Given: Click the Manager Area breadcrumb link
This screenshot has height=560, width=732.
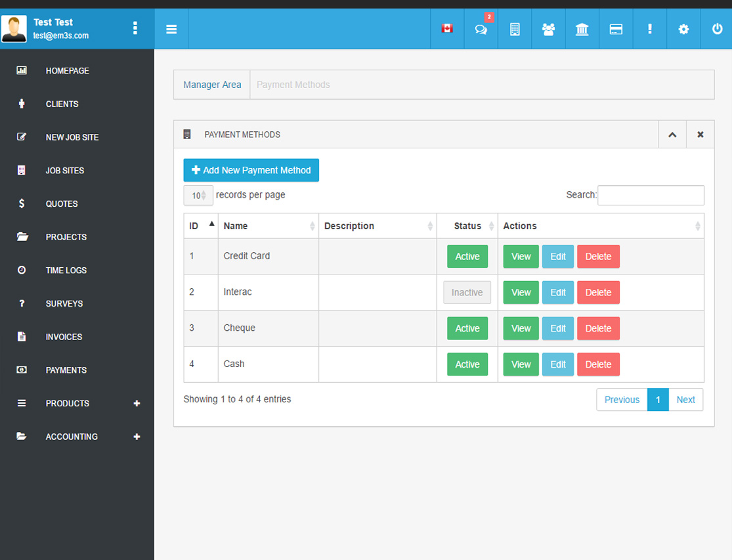Looking at the screenshot, I should pyautogui.click(x=212, y=85).
